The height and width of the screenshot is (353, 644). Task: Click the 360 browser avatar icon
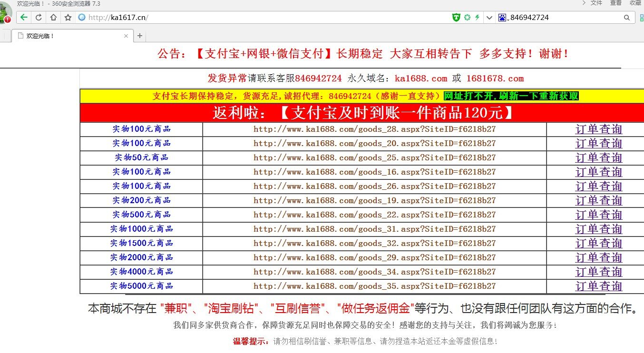5,13
